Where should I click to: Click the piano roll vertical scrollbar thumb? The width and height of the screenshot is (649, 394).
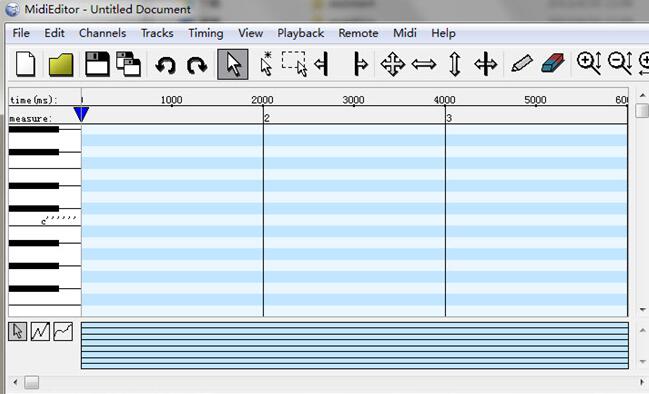click(642, 111)
